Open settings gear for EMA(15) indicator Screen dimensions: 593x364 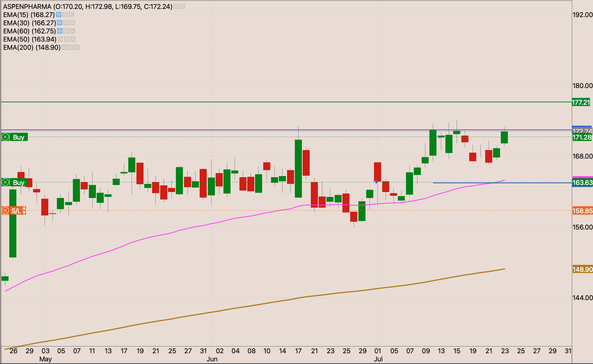[65, 14]
